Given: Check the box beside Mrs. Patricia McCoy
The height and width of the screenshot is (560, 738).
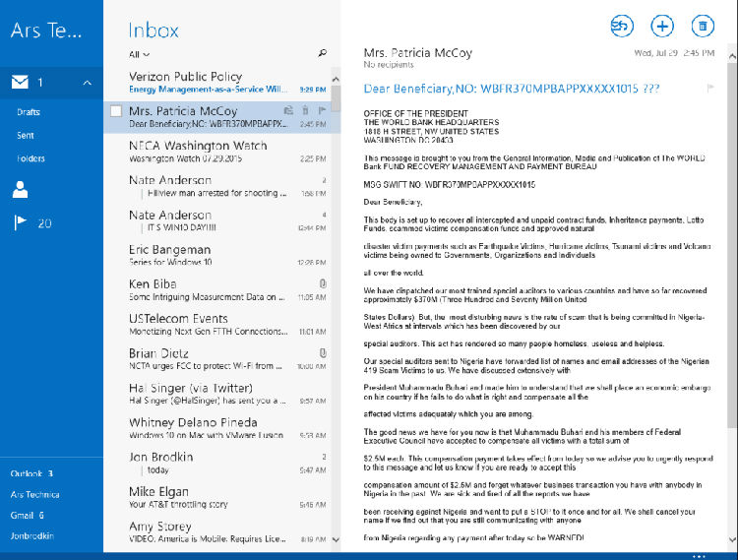Looking at the screenshot, I should [x=116, y=112].
